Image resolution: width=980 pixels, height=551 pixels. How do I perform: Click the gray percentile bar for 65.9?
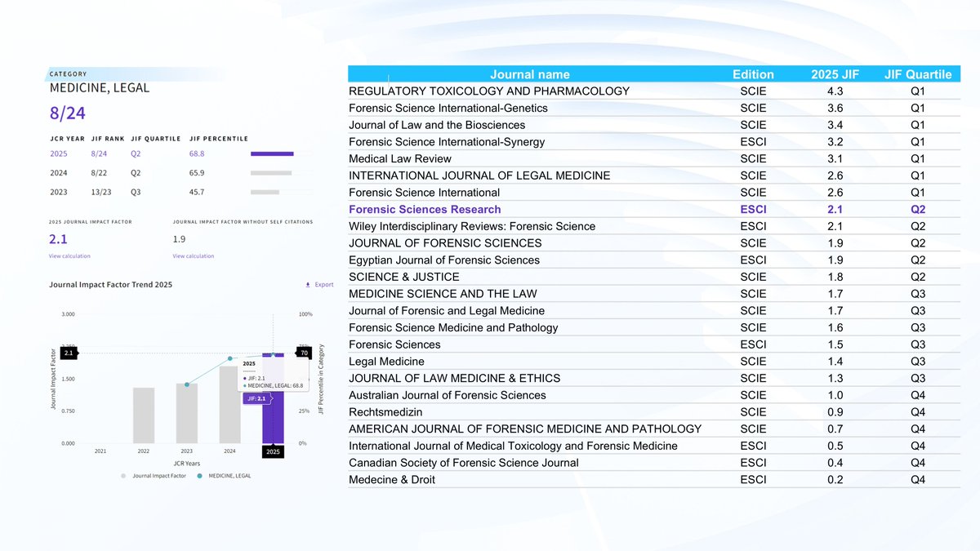tap(271, 173)
